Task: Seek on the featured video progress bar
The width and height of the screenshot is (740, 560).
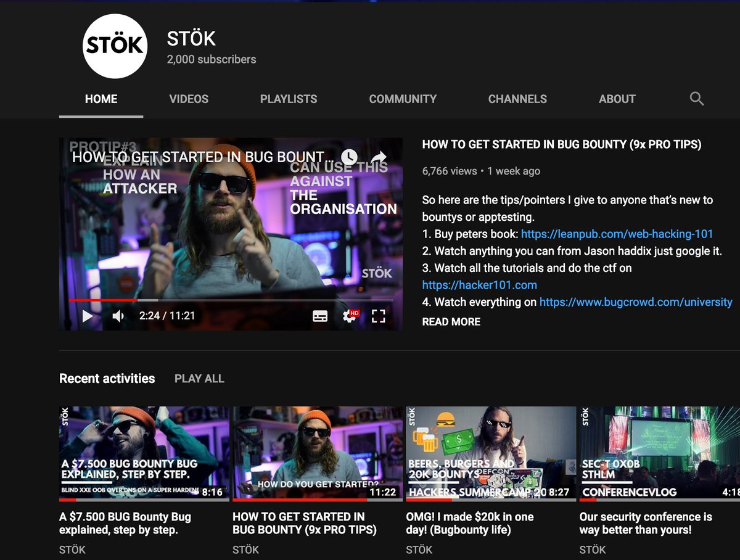Action: point(231,300)
